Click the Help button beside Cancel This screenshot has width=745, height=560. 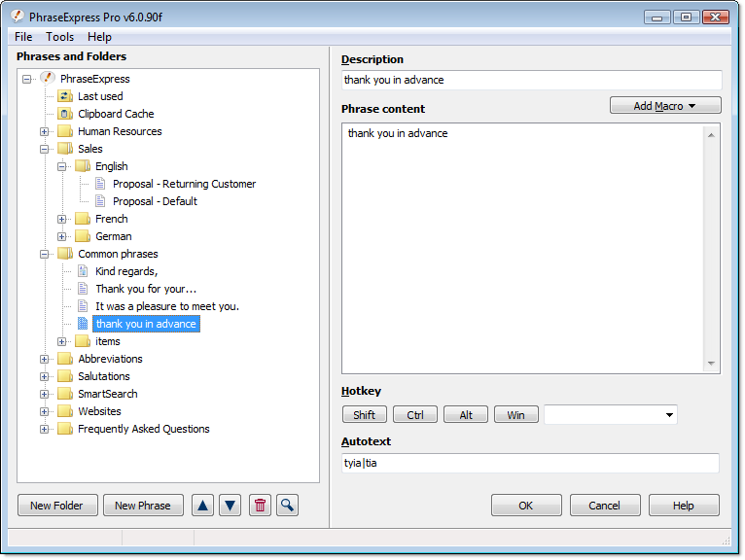click(x=684, y=506)
